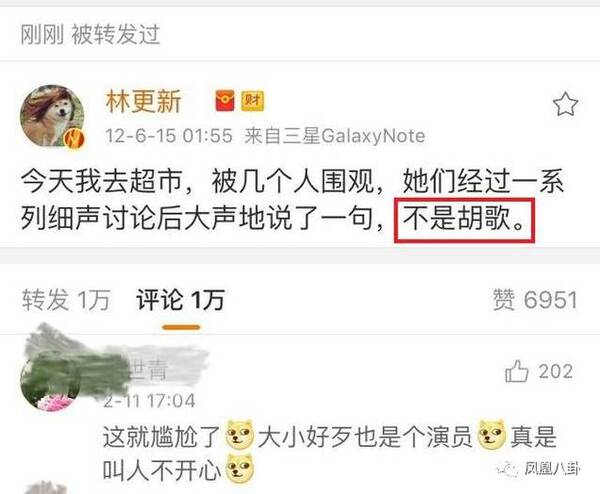Click the comment timestamp 17:04
This screenshot has height=494, width=600.
click(171, 401)
